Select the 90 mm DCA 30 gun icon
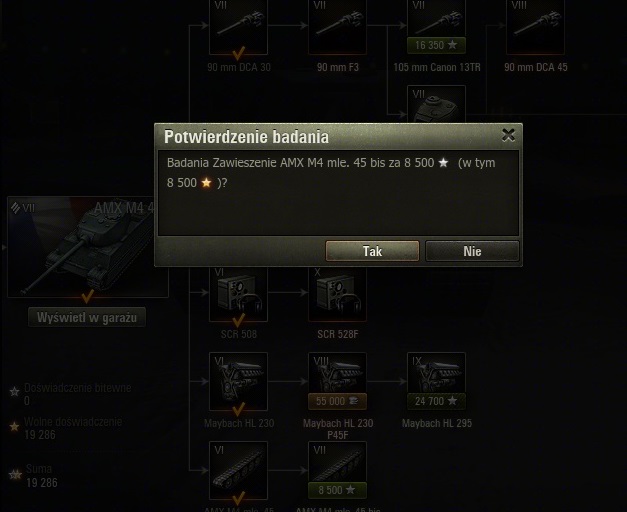The image size is (627, 512). coord(238,27)
